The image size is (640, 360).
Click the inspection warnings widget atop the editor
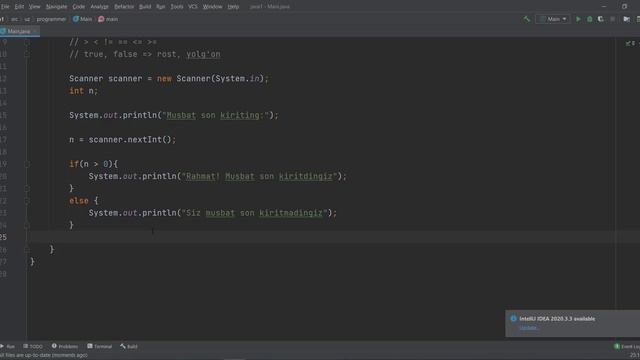click(x=630, y=43)
